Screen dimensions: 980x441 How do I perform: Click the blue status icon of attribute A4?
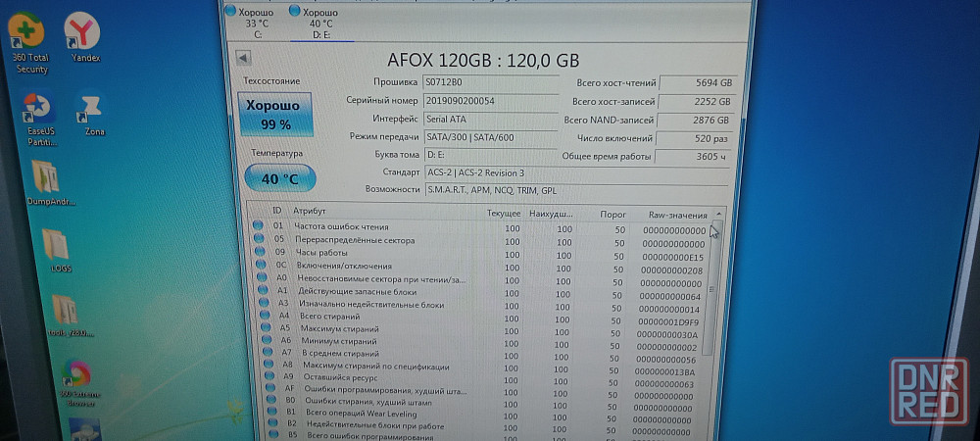pyautogui.click(x=265, y=316)
